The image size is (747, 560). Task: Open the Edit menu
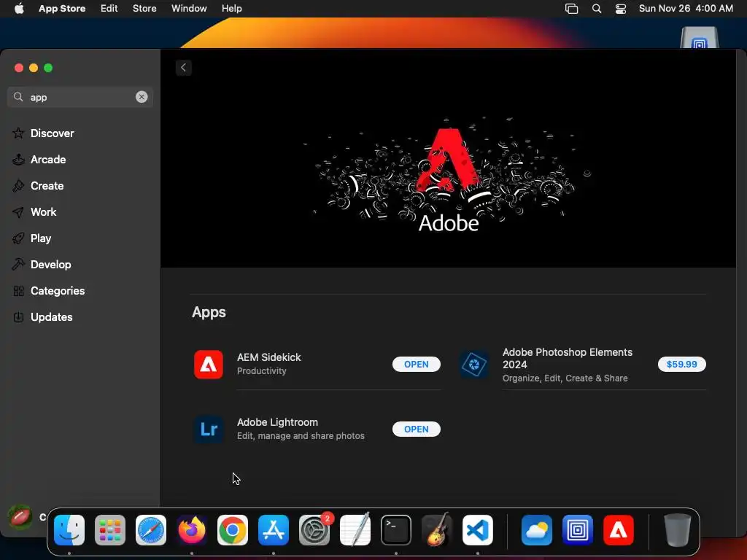tap(109, 9)
